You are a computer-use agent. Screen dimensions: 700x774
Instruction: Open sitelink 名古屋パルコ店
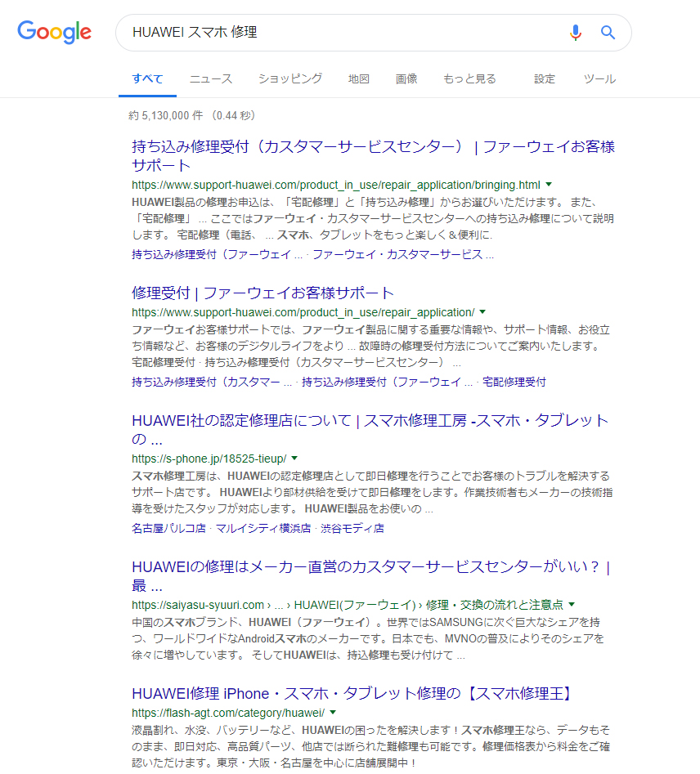click(168, 528)
